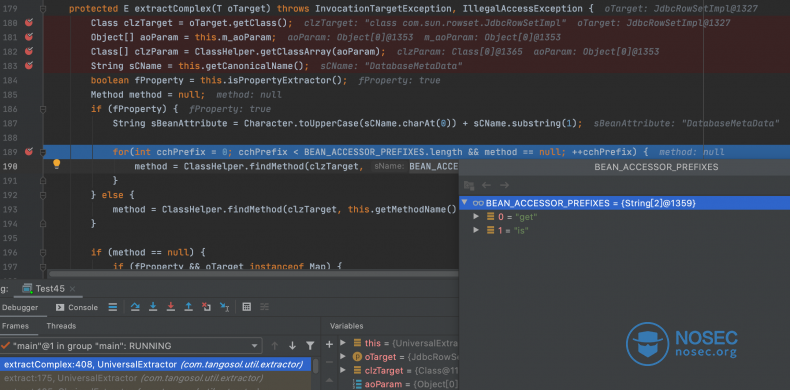Click the yellow lightbulb on line 190

pos(56,164)
